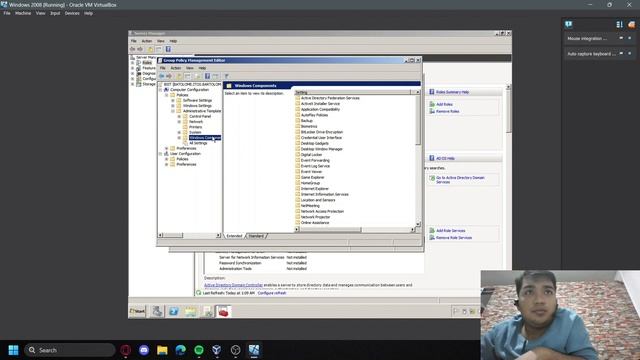Expand the System node in tree
This screenshot has width=640, height=360.
point(179,132)
